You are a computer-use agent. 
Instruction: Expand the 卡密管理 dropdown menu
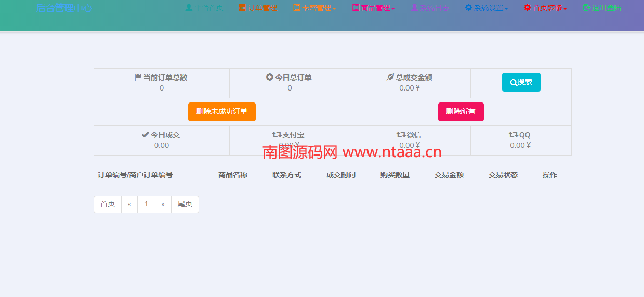(315, 8)
